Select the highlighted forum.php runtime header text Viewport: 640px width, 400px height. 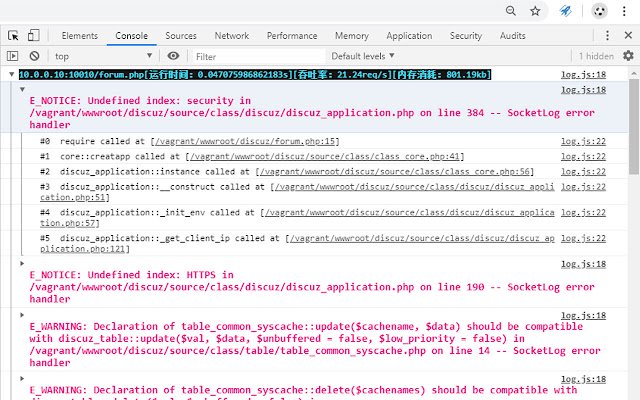click(x=255, y=75)
